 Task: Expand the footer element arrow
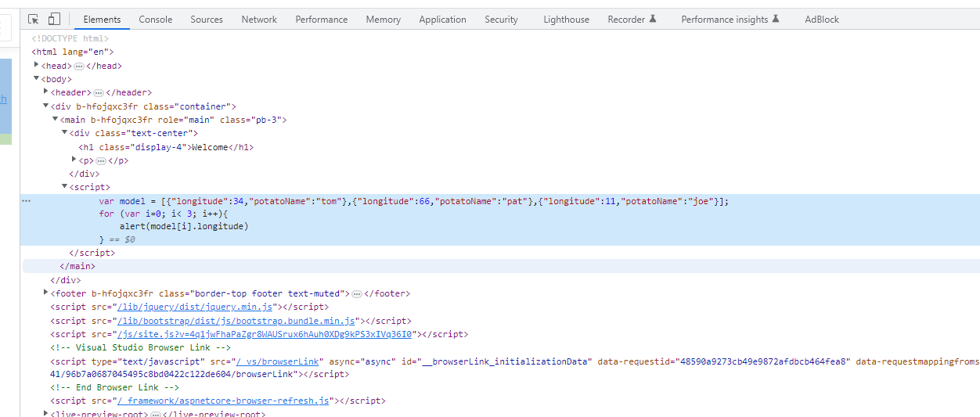[46, 293]
